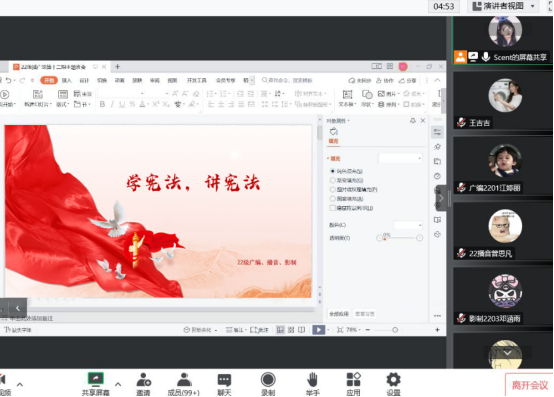
Task: Toggle video camera in meeting toolbar
Action: coord(4,383)
